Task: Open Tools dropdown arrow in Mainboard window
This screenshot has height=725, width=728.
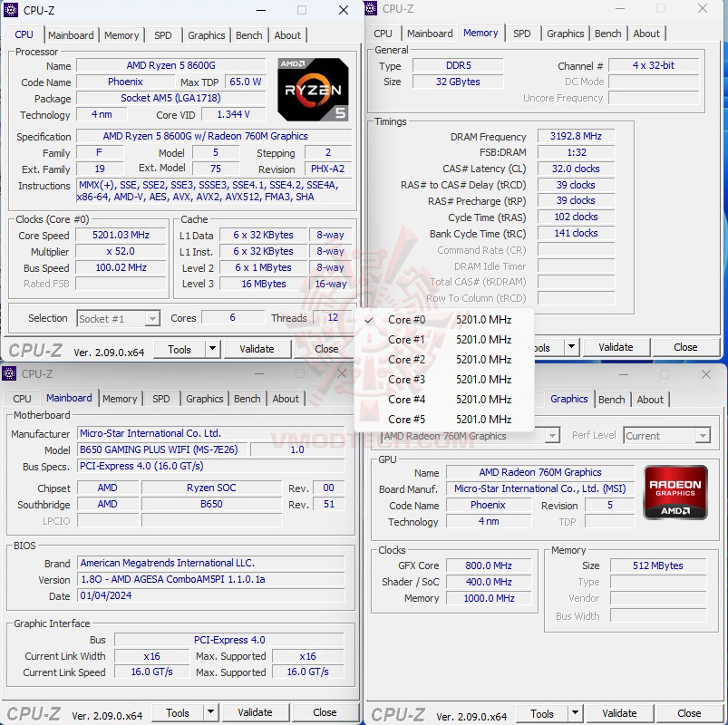Action: pyautogui.click(x=210, y=712)
